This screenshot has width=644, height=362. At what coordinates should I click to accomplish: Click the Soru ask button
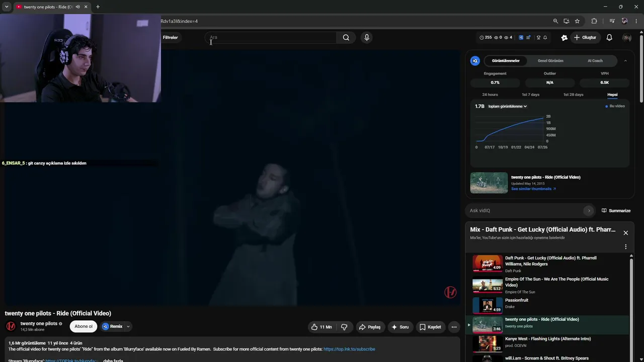pyautogui.click(x=400, y=327)
